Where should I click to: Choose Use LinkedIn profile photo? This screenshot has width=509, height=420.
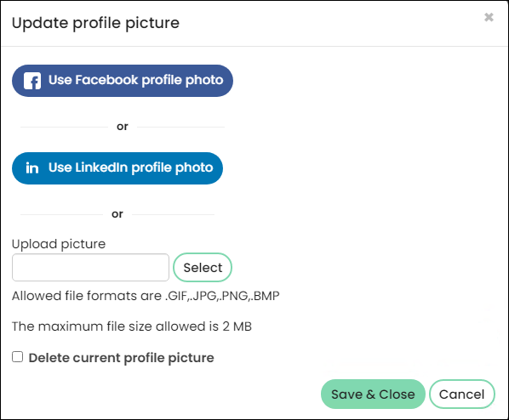tap(117, 168)
